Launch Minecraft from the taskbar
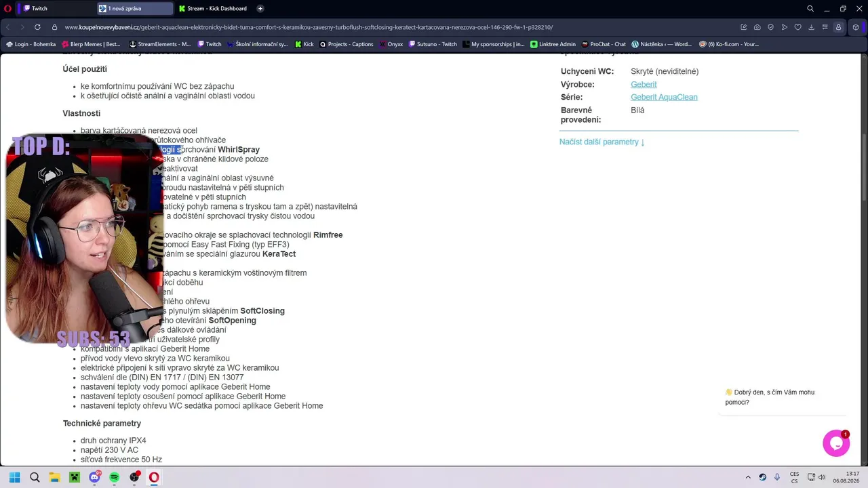 click(x=75, y=477)
